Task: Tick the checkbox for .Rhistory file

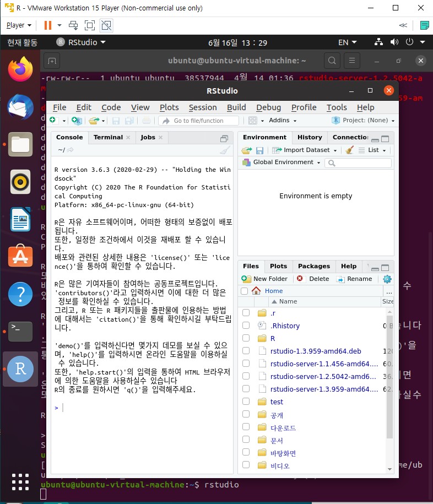Action: 246,326
